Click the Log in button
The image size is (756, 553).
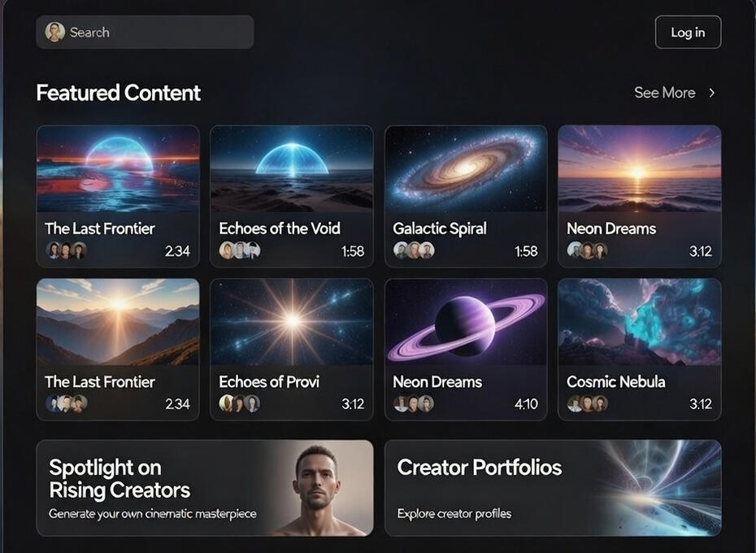688,33
